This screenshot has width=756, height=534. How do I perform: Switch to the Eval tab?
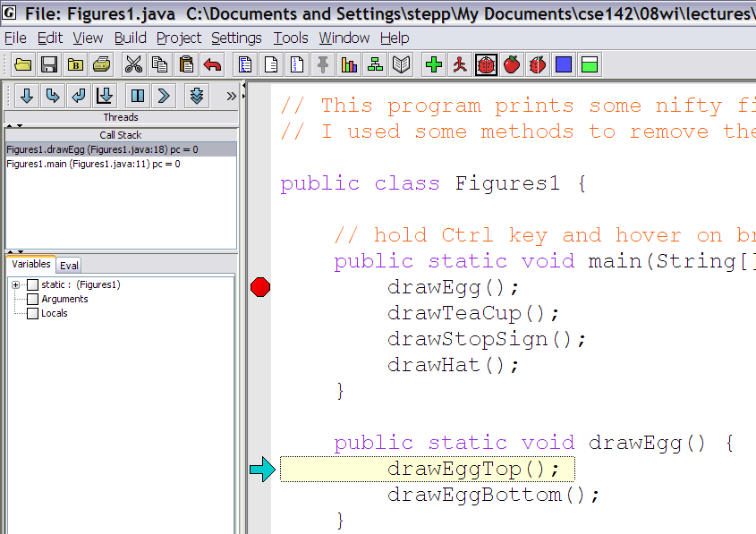click(x=69, y=265)
